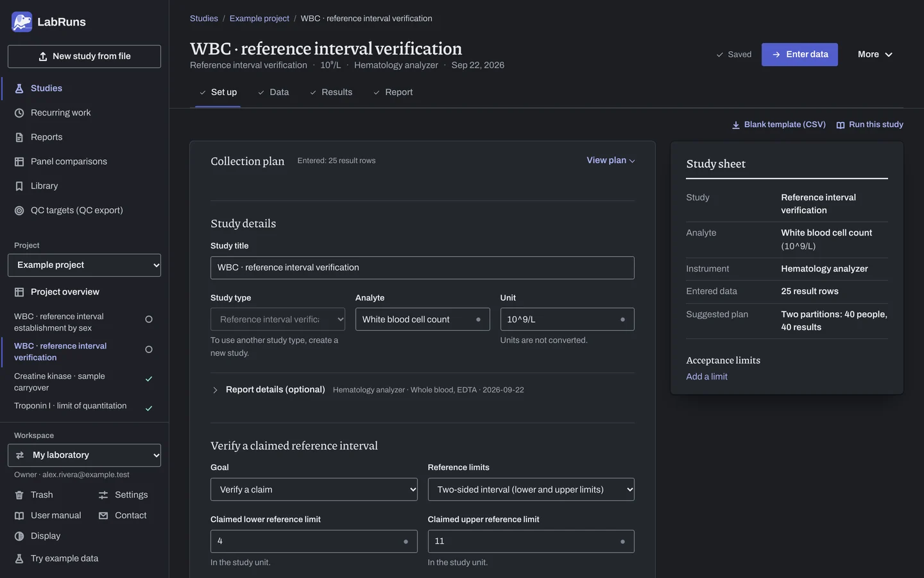924x578 pixels.
Task: Click Display in the sidebar
Action: (x=46, y=536)
